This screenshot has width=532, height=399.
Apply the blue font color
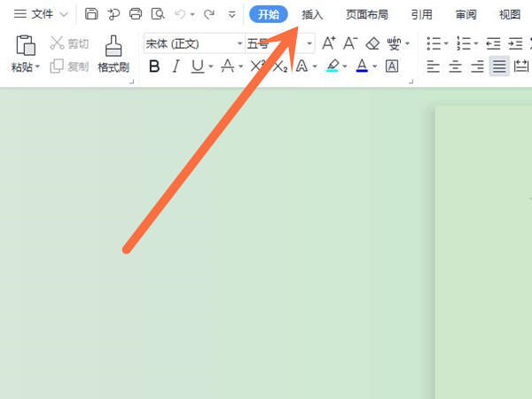[x=362, y=66]
